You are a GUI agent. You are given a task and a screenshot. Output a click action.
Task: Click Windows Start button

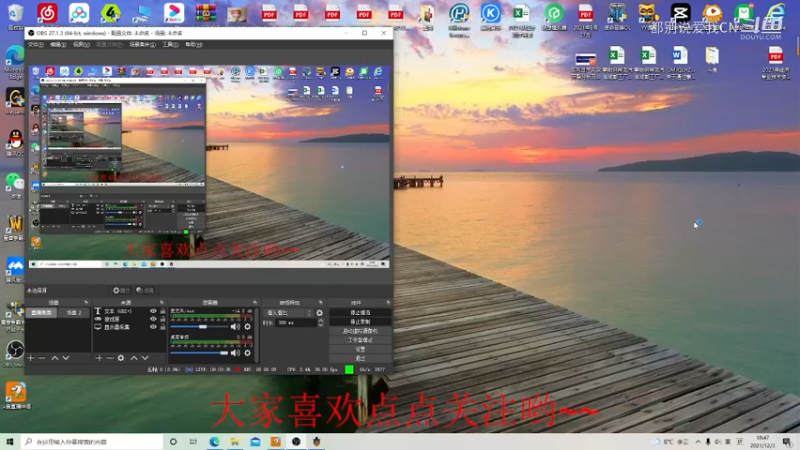[x=9, y=442]
